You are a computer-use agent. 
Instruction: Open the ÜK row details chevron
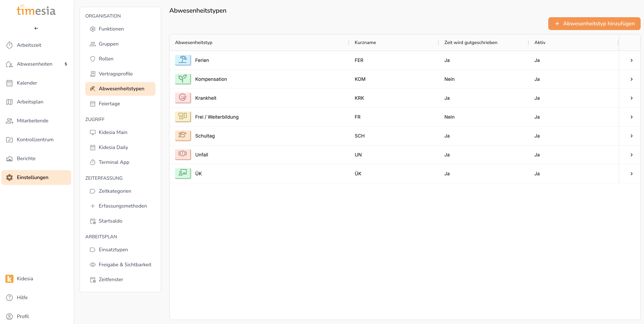click(x=631, y=174)
